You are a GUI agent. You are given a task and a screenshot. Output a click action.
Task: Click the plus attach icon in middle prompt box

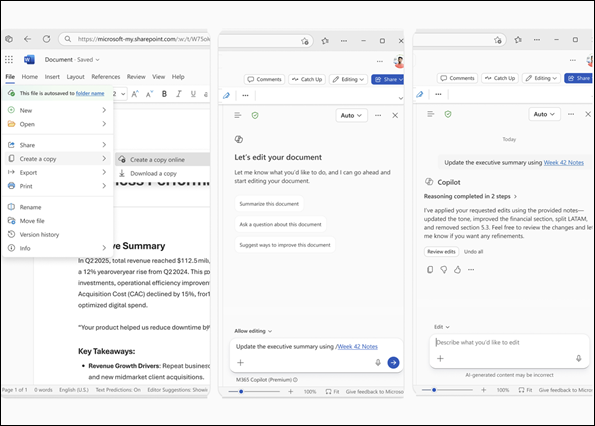(x=240, y=363)
